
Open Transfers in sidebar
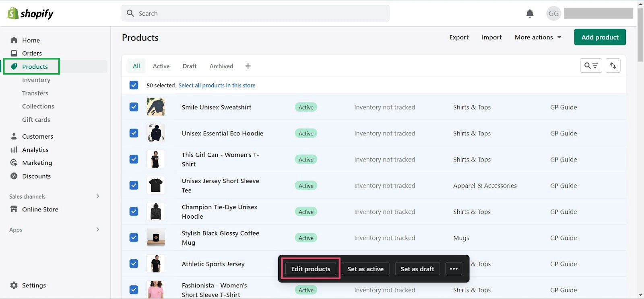(x=35, y=93)
